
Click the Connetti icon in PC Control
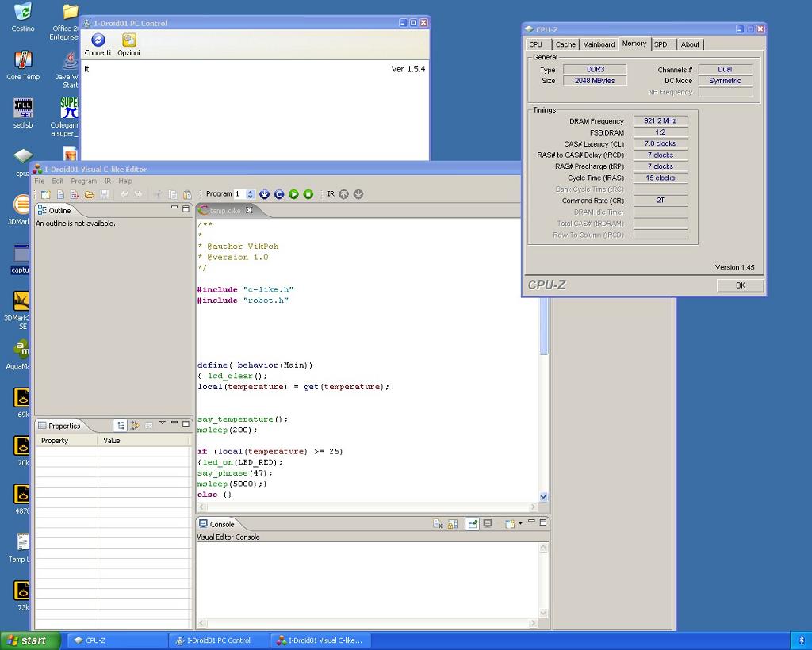coord(98,41)
